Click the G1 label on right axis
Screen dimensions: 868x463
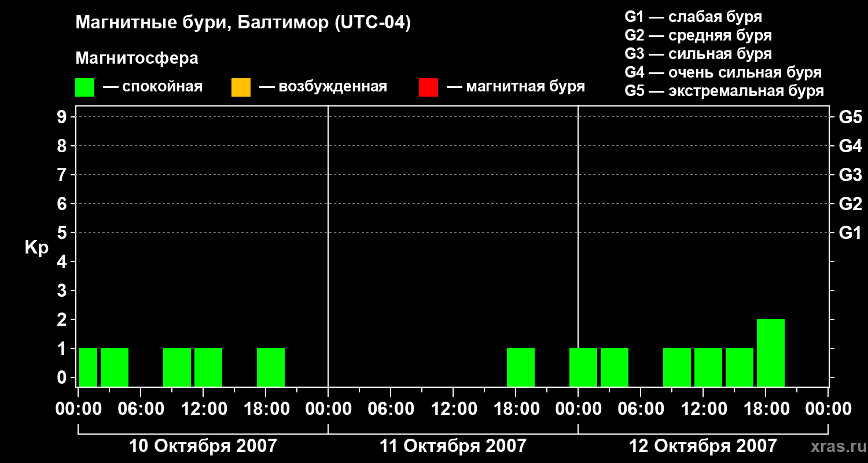[850, 233]
